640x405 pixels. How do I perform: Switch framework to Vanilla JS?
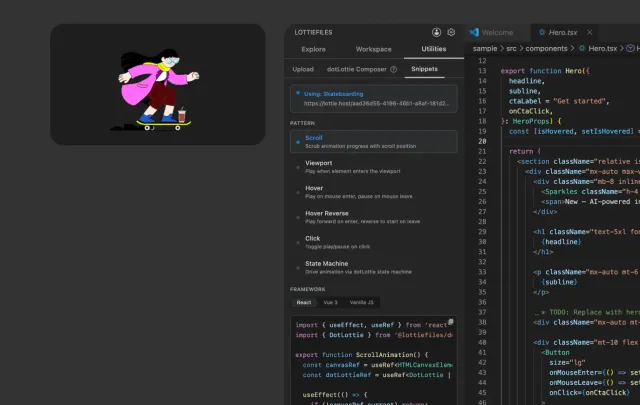(x=361, y=303)
